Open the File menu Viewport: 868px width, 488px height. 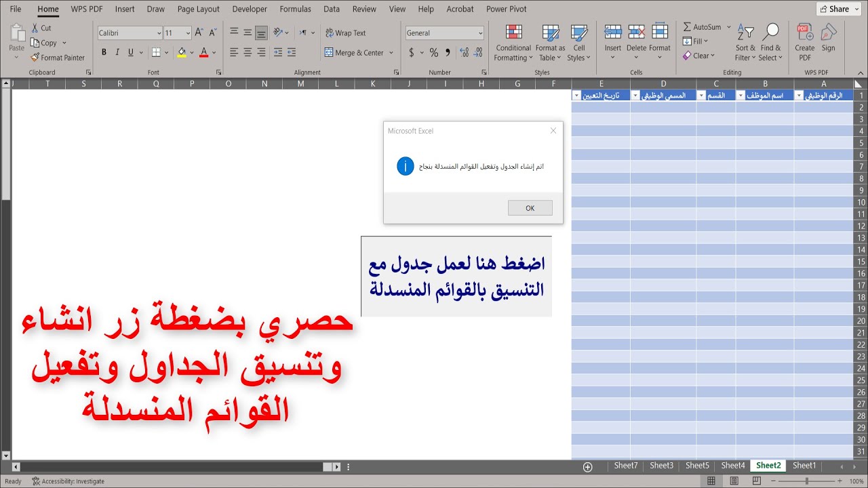coord(16,9)
